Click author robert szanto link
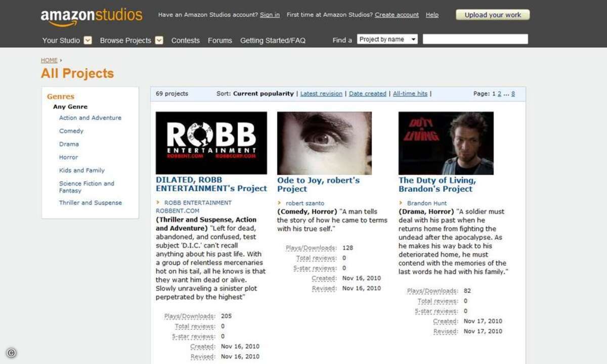Viewport: 607px width, 364px height. coord(305,203)
